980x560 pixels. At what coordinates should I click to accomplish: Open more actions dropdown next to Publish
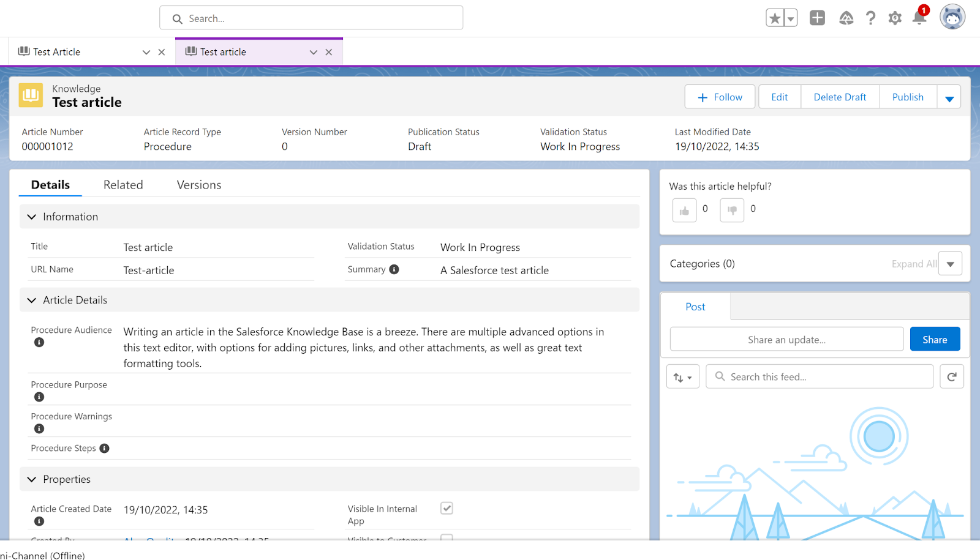click(x=949, y=97)
